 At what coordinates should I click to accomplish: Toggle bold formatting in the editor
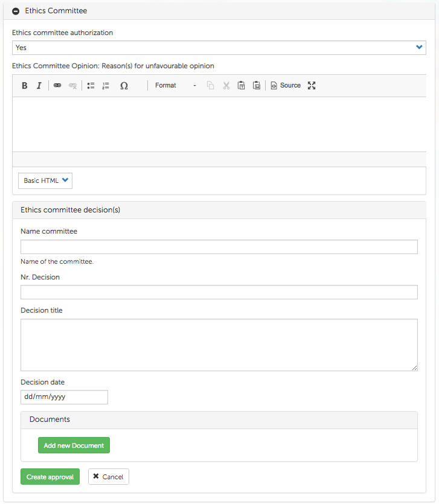(x=25, y=86)
